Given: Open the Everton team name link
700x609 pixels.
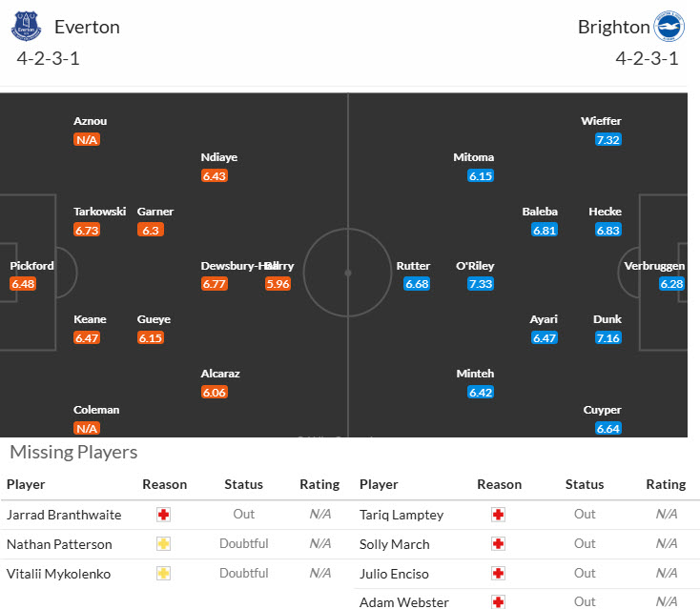Looking at the screenshot, I should (87, 27).
